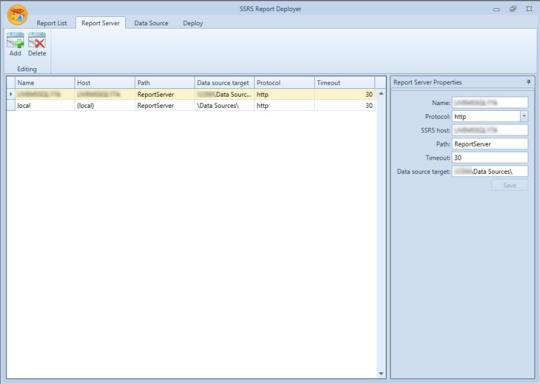540x384 pixels.
Task: Open the Data Source tab
Action: [x=151, y=23]
